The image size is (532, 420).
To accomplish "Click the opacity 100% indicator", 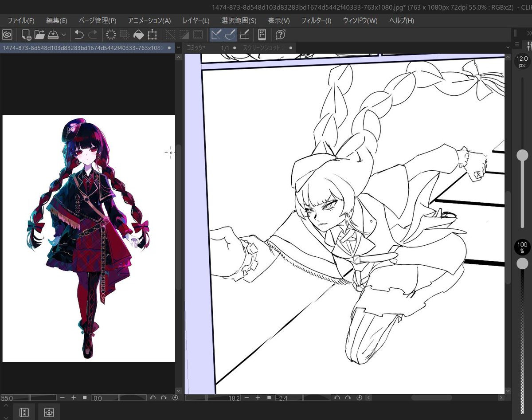I will coord(523,247).
